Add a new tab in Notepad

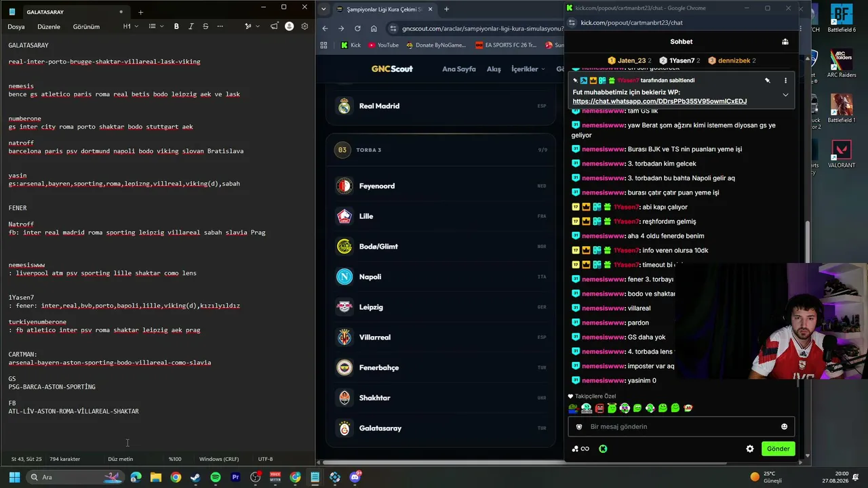[140, 12]
